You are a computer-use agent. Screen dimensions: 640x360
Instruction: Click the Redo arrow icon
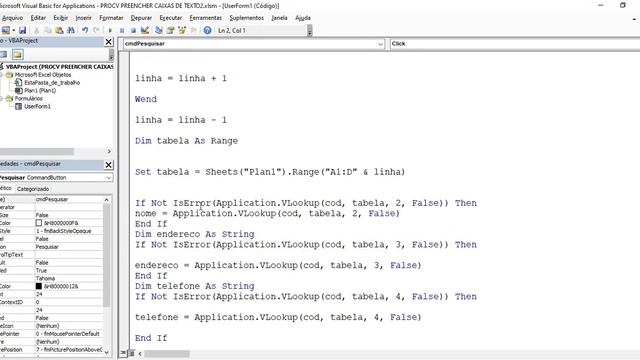tap(96, 30)
